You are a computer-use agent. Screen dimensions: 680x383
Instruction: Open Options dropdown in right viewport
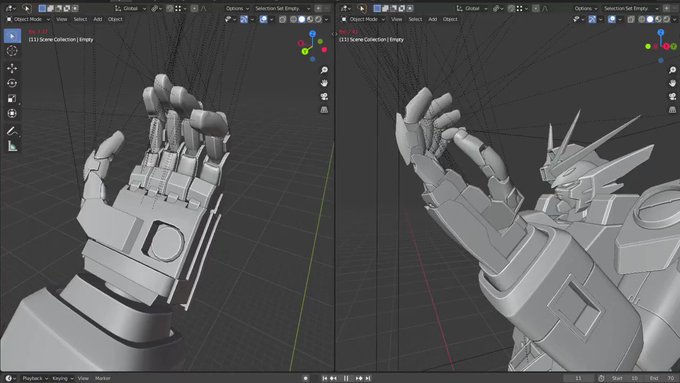click(x=585, y=8)
